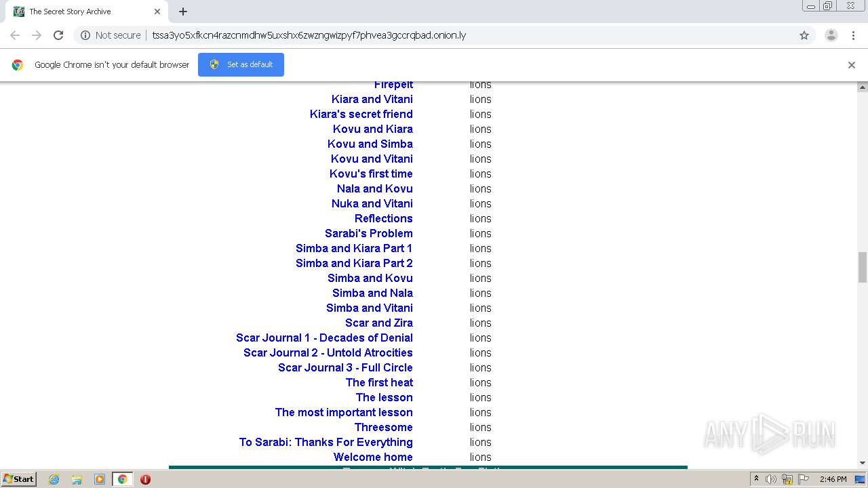868x488 pixels.
Task: Go forward one page
Action: point(37,35)
